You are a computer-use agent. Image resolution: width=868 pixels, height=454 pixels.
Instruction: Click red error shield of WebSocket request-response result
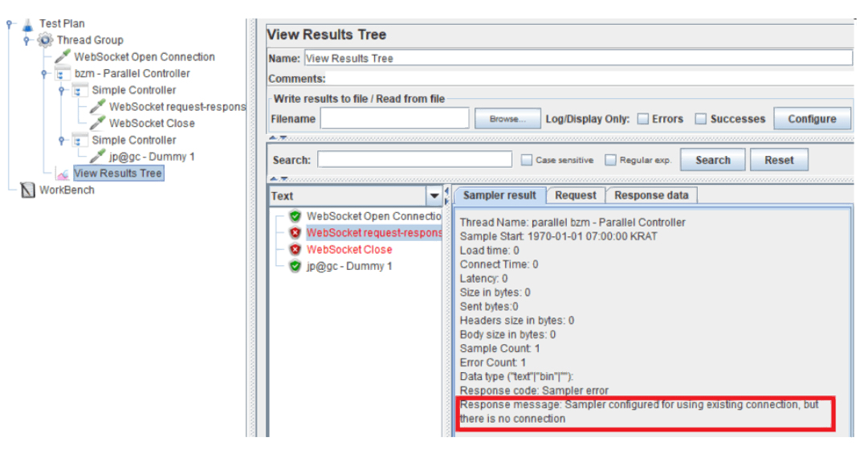point(295,232)
